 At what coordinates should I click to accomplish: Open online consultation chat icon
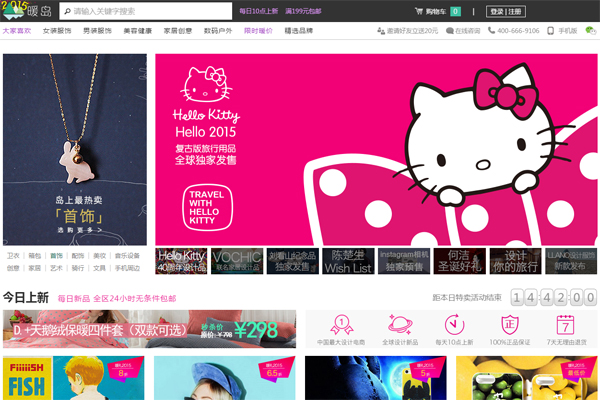coord(448,31)
